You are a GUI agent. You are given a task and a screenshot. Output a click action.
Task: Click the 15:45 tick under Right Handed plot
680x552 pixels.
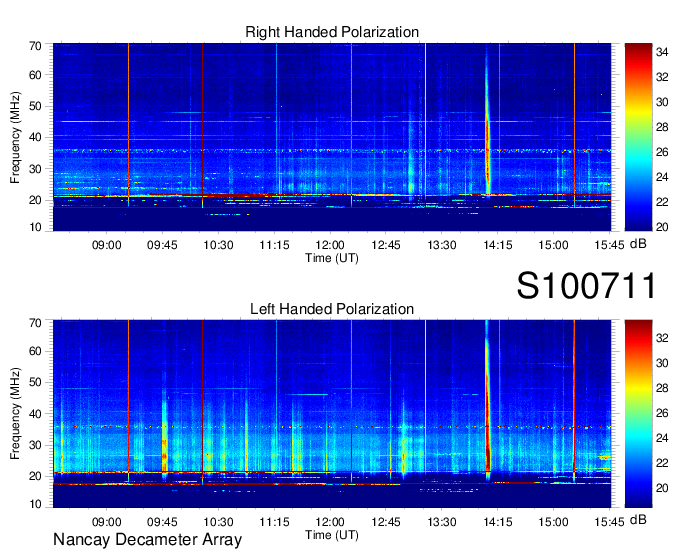point(609,245)
